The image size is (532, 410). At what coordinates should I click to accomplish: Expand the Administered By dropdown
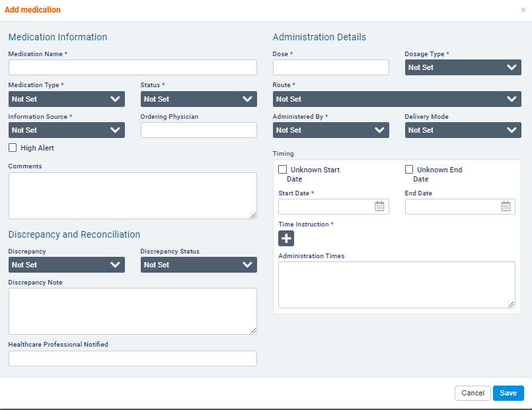[x=330, y=130]
